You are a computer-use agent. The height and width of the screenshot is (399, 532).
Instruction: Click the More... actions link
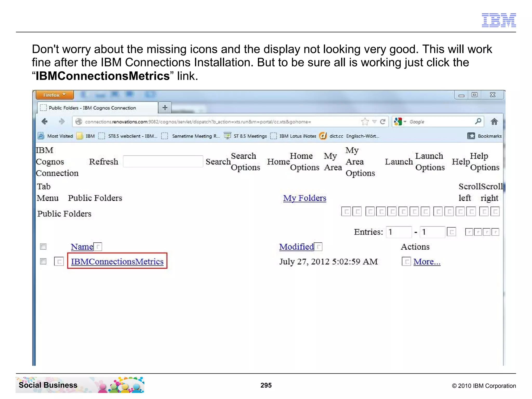(427, 261)
